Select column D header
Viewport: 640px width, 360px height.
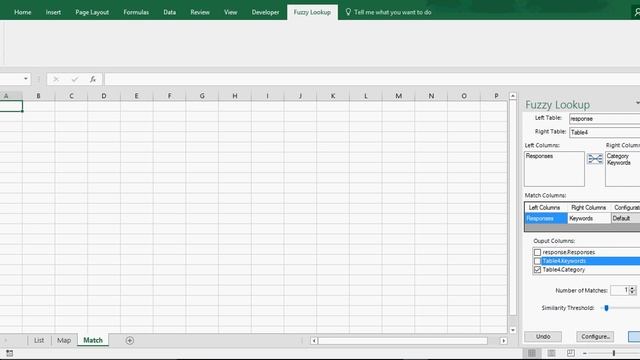104,96
